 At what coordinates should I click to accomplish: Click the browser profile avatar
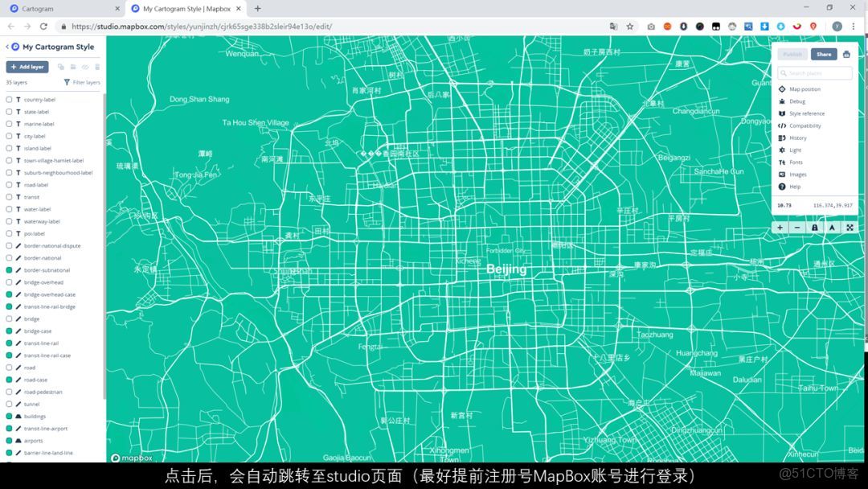(x=837, y=26)
